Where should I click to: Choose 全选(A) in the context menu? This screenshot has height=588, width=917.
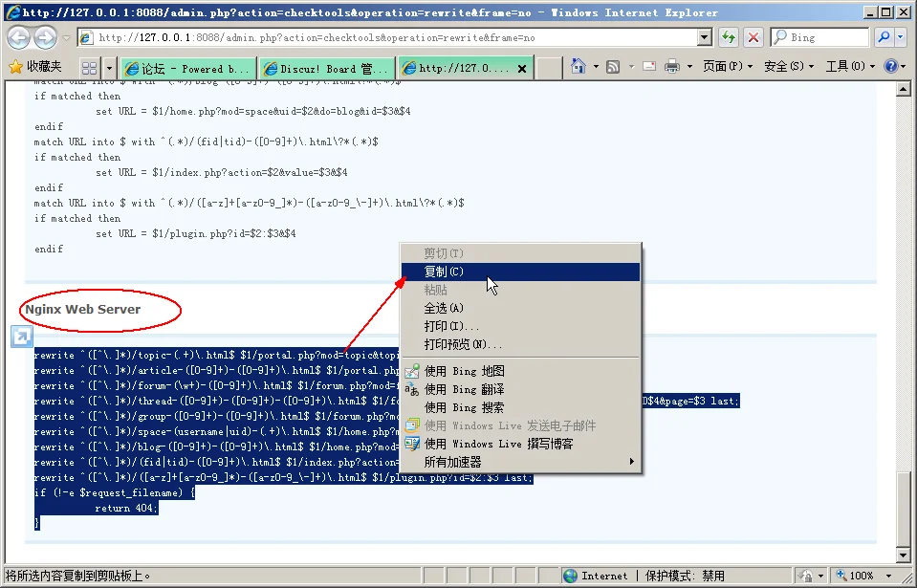point(520,308)
